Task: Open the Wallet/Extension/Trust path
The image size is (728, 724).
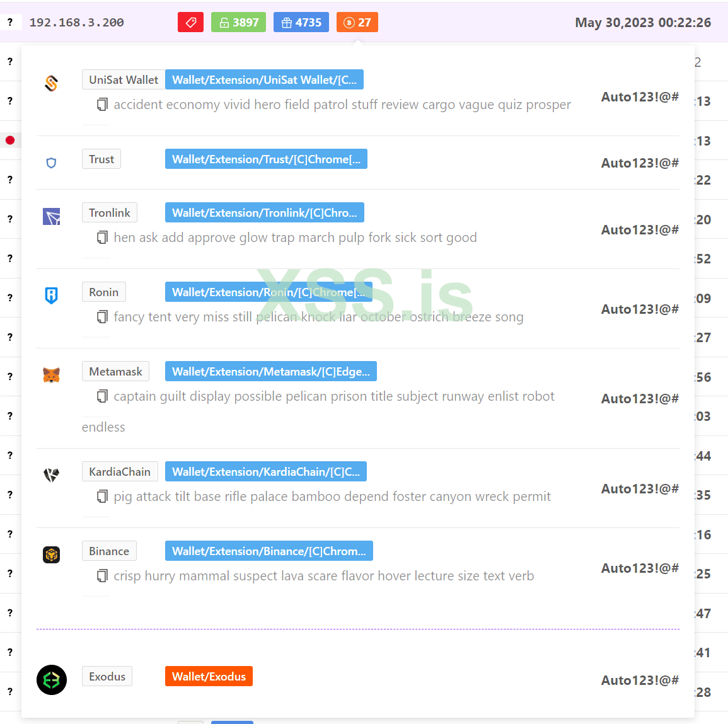Action: point(266,159)
